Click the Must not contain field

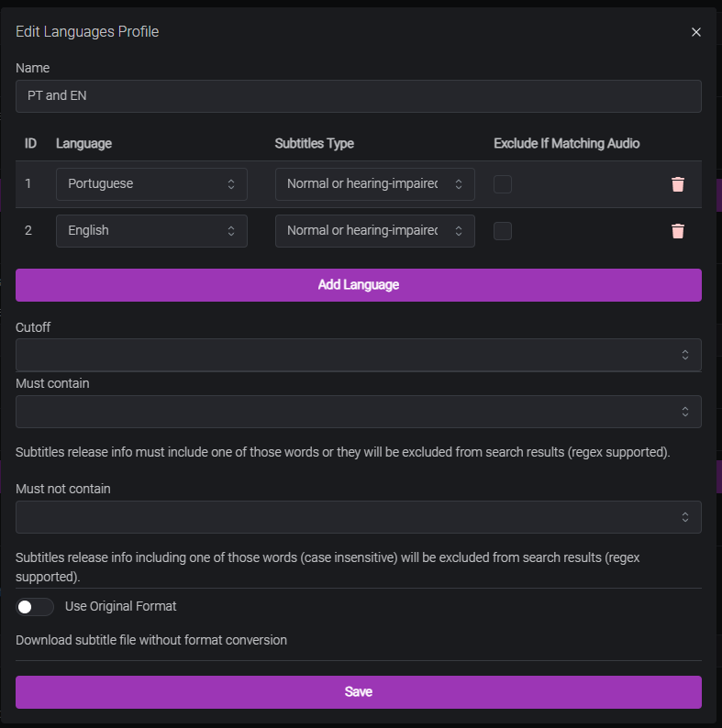point(349,517)
